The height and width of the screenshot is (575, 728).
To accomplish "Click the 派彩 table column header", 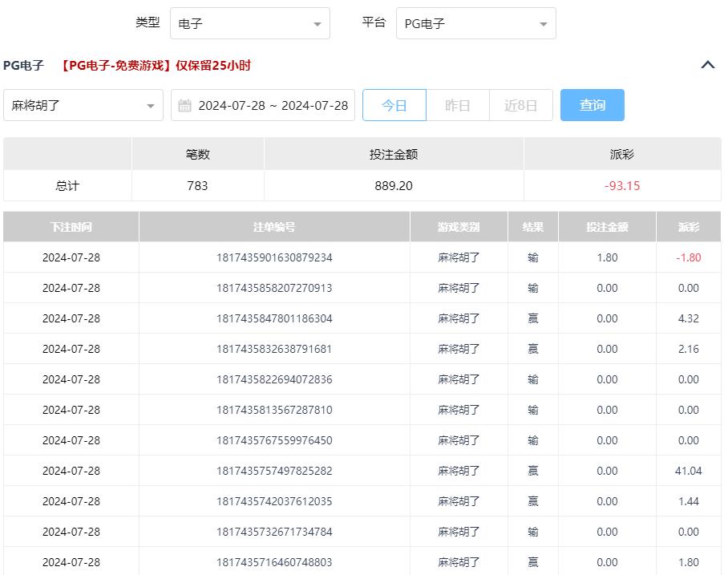I will (688, 227).
